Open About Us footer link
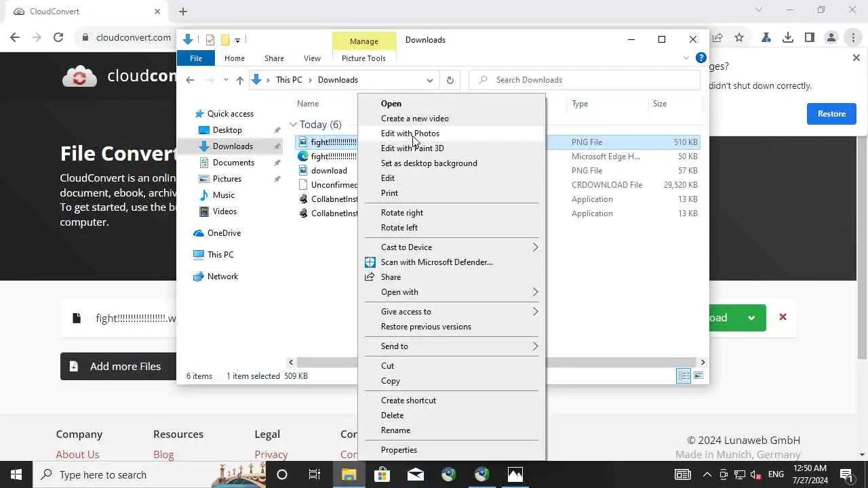The image size is (868, 488). coord(77,455)
